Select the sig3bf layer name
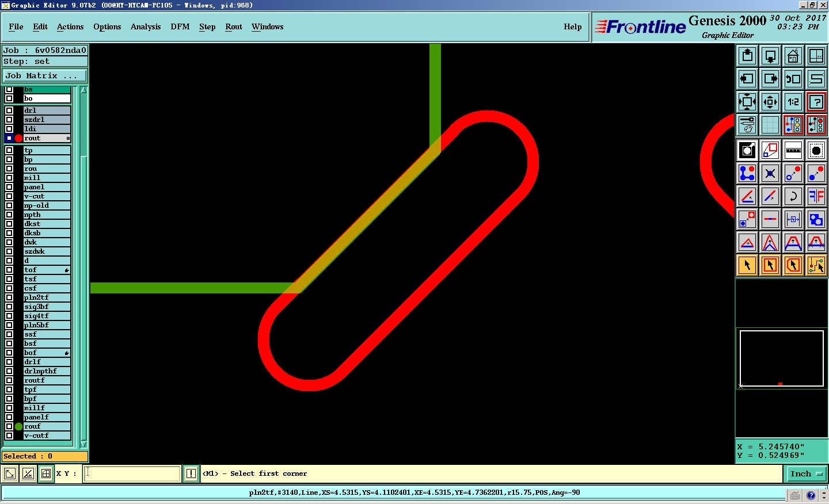Screen dimensions: 829x504 coord(47,307)
